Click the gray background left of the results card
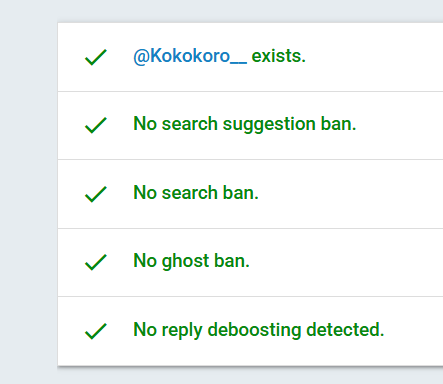 point(28,193)
